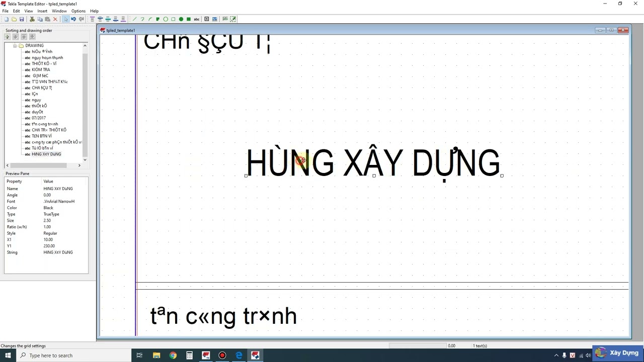Click the Font value .VnArial NarrowH
Screen dimensions: 644x362
[x=59, y=202]
